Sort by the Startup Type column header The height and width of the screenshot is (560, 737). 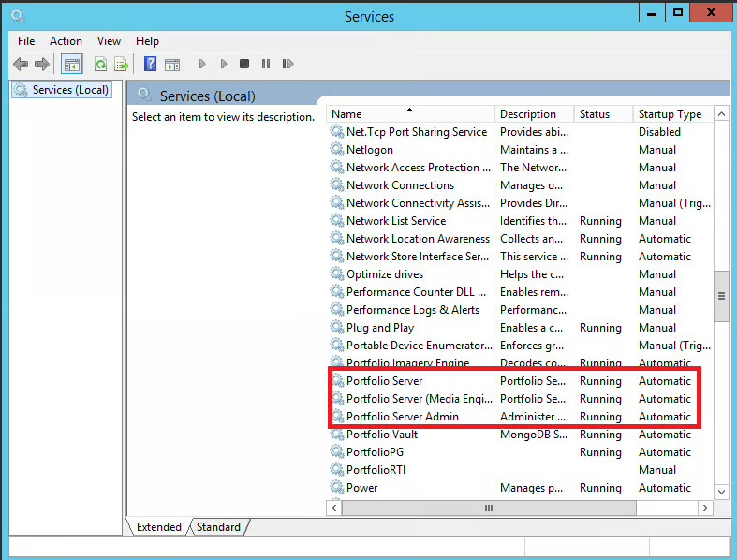click(x=672, y=114)
